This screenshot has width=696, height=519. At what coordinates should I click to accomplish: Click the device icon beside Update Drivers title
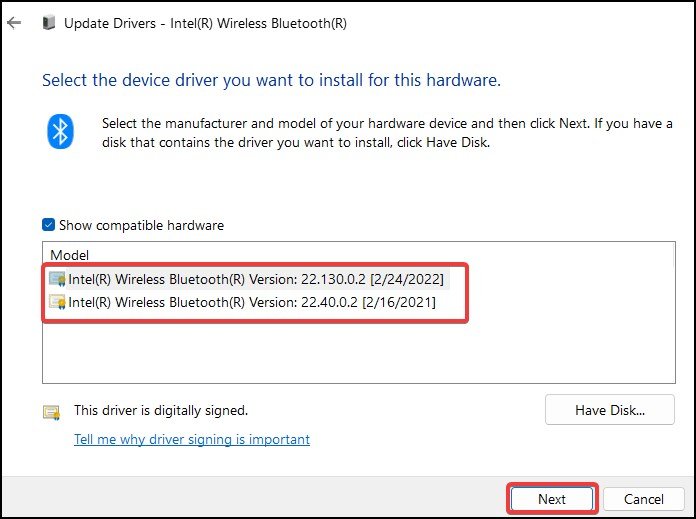(x=49, y=22)
